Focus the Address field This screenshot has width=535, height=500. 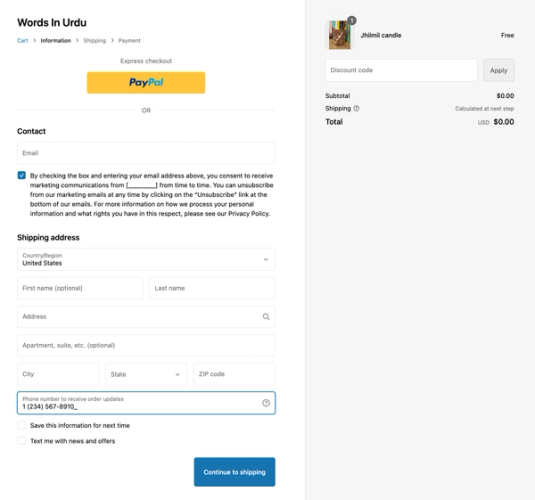[146, 317]
